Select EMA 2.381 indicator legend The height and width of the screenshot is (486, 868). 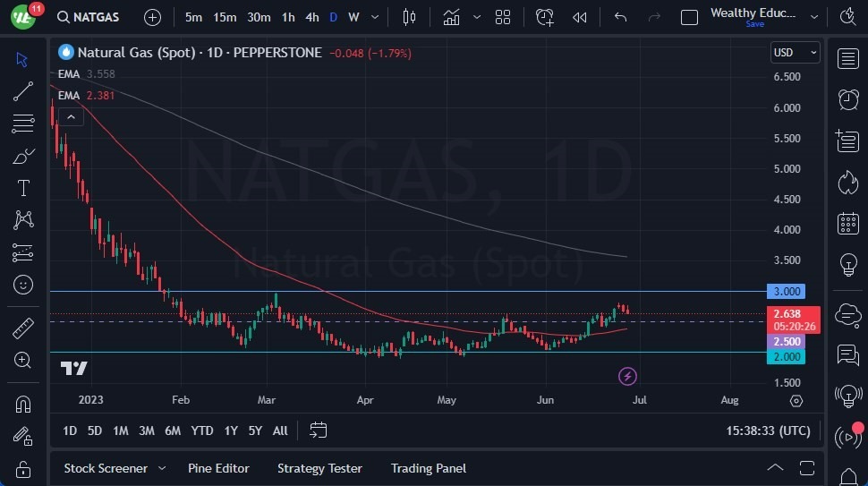[87, 95]
